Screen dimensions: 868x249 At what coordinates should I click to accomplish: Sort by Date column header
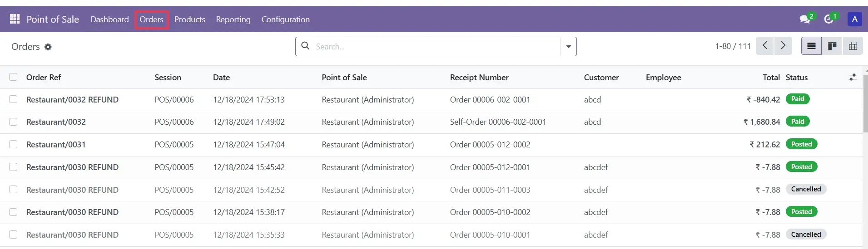pyautogui.click(x=221, y=78)
